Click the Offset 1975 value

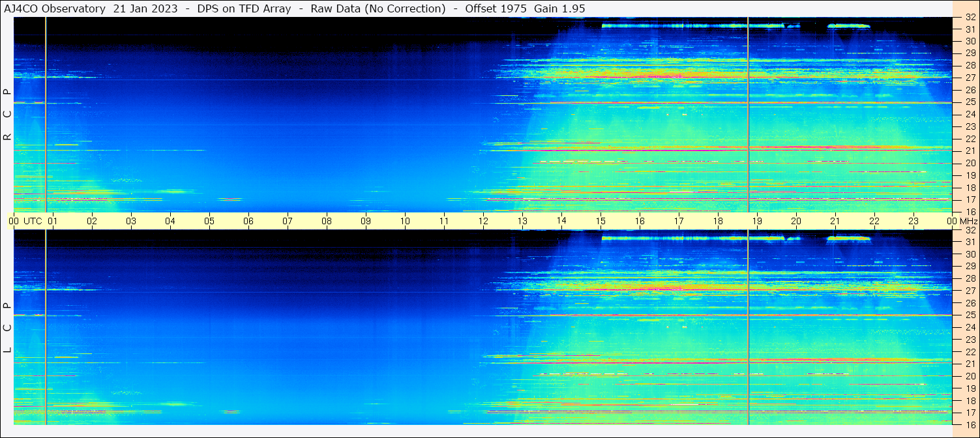(x=496, y=8)
